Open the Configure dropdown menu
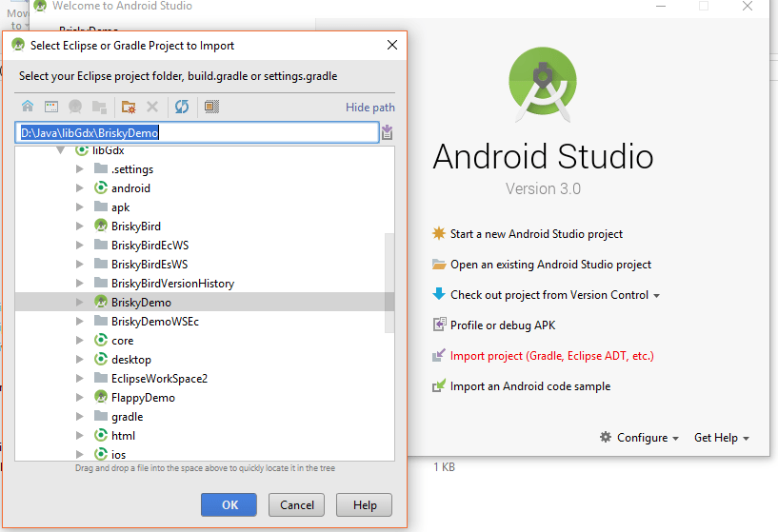Screen dimensions: 778x532 point(648,437)
